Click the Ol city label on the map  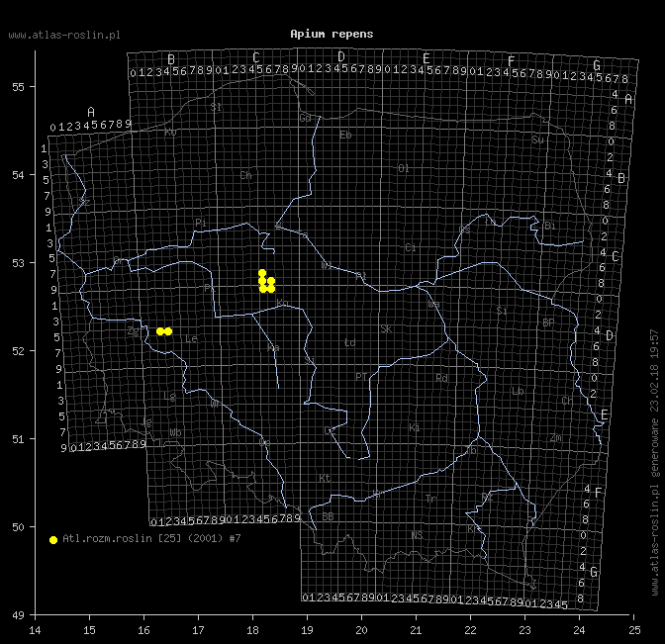[x=404, y=169]
